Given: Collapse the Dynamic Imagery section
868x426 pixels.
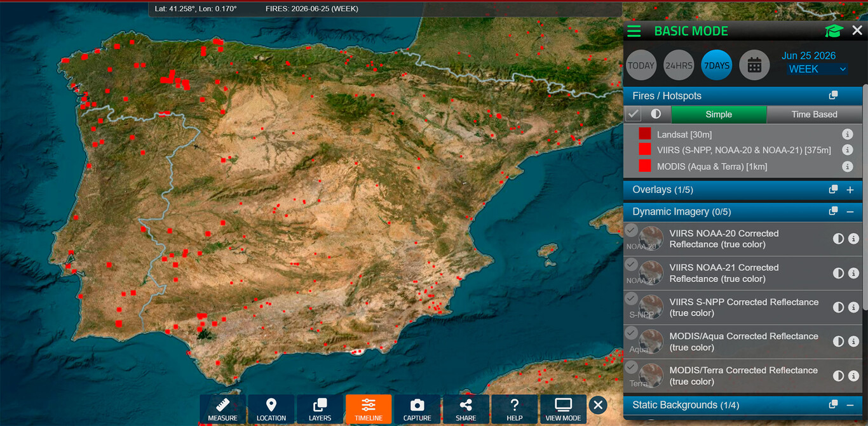Looking at the screenshot, I should coord(850,211).
